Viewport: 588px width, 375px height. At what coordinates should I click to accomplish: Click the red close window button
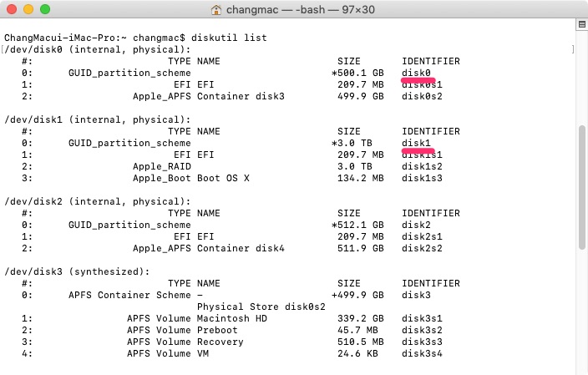(12, 9)
